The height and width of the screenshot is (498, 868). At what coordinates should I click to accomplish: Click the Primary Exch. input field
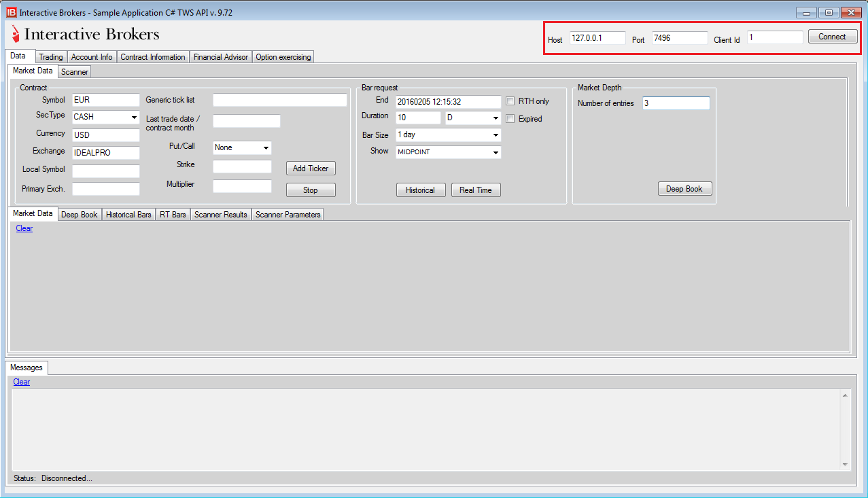tap(105, 189)
